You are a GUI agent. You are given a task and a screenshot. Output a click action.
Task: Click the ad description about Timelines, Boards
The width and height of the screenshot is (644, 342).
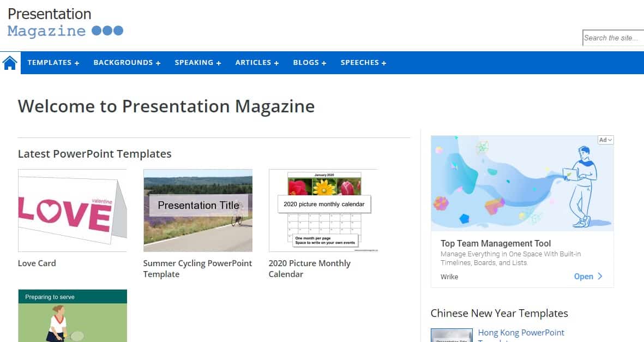510,258
